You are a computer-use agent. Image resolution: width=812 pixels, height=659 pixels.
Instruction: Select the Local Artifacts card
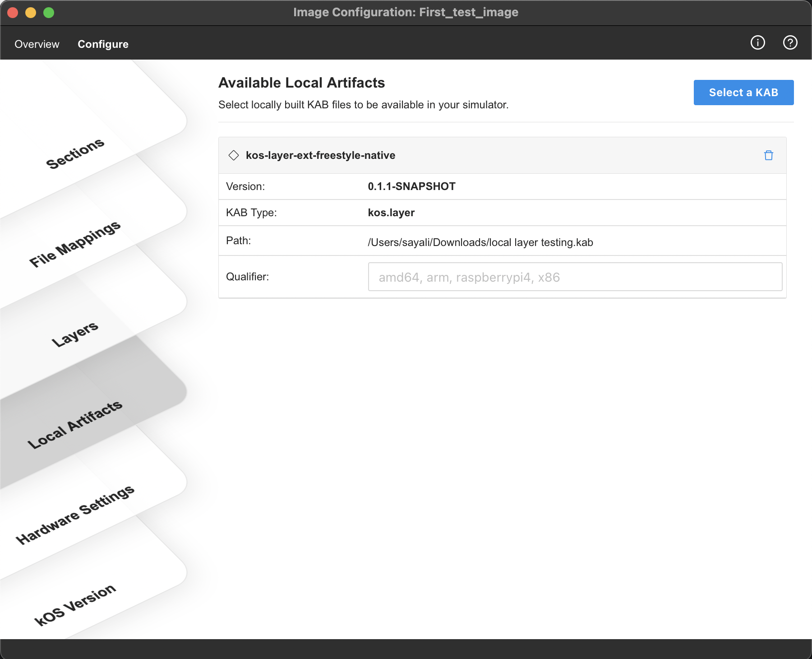pyautogui.click(x=75, y=425)
